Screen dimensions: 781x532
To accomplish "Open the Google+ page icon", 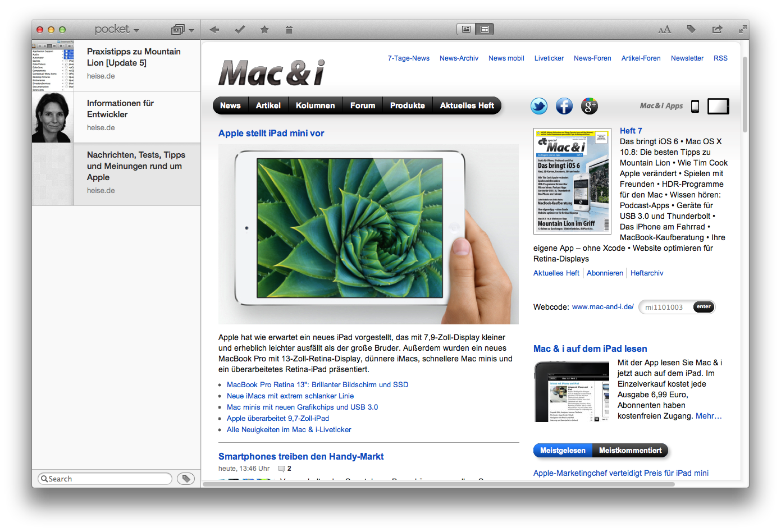I will [x=589, y=106].
